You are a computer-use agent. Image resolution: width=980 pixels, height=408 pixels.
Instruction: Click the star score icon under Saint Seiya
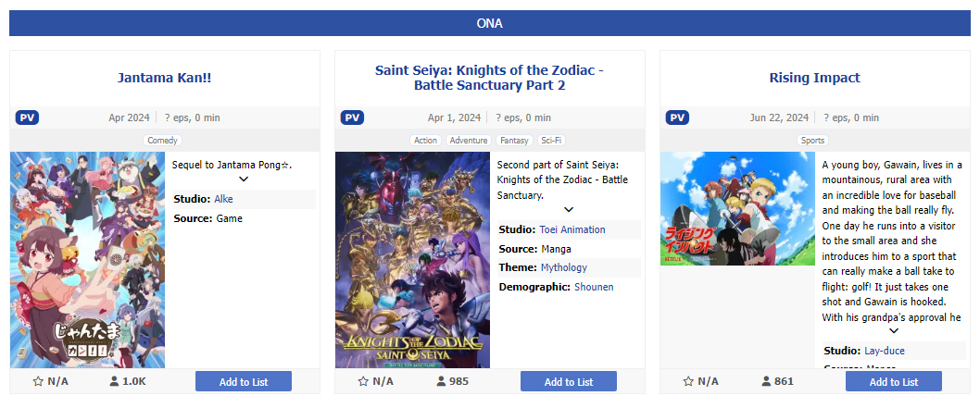363,381
